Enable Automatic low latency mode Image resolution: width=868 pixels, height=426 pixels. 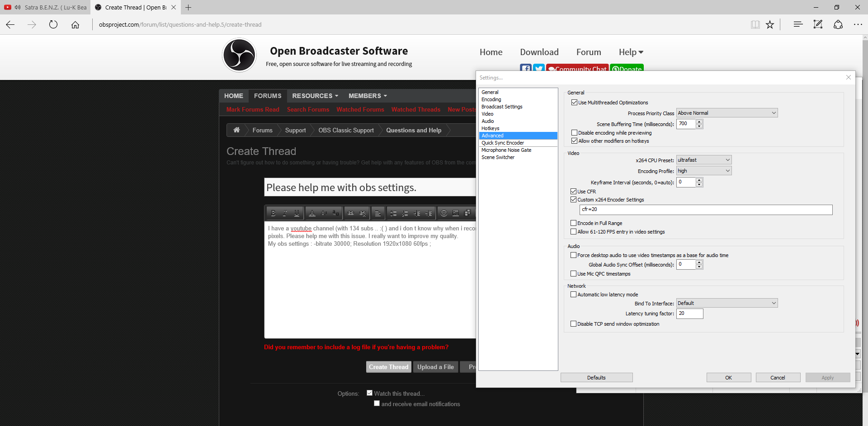coord(573,295)
